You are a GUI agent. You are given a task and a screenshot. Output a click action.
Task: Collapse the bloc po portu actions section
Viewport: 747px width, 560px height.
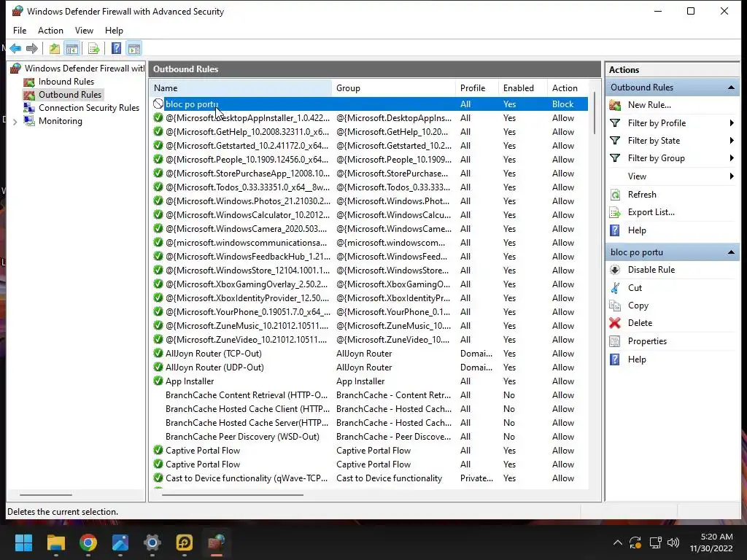point(731,252)
